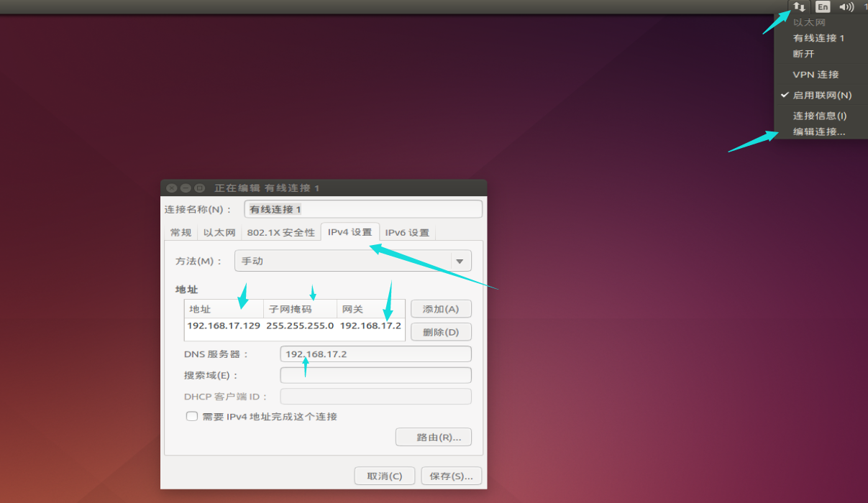Close the connection editing dialog
Image resolution: width=868 pixels, height=503 pixels.
point(172,188)
